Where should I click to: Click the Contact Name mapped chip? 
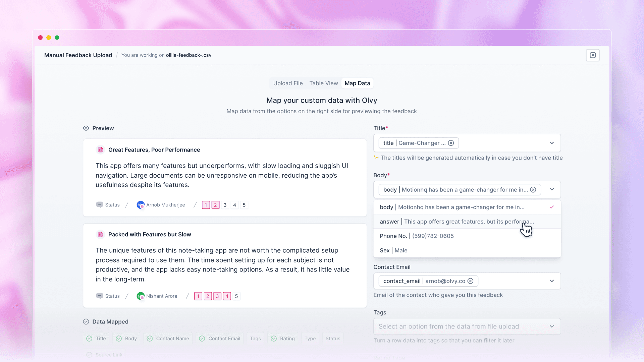[x=168, y=339]
